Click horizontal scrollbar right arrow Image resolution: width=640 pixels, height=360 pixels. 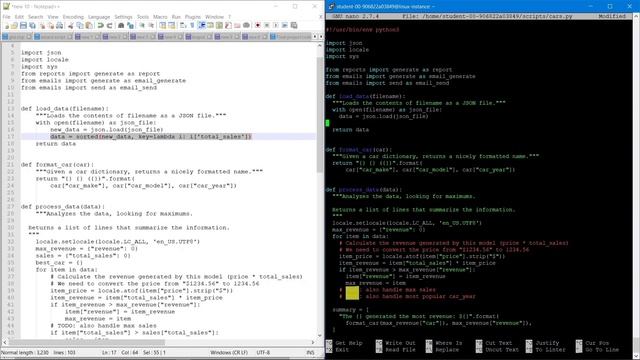tap(313, 342)
